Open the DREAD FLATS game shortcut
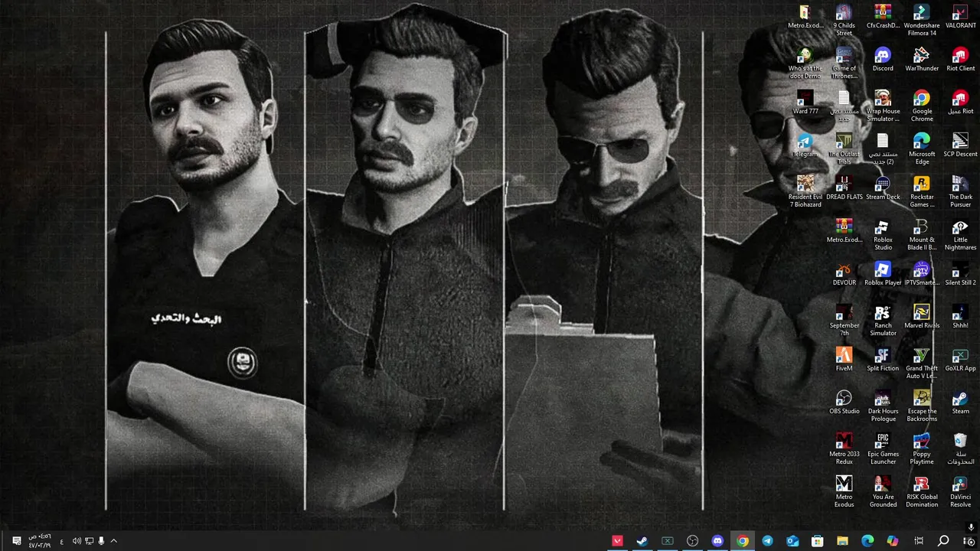The width and height of the screenshot is (980, 551). click(844, 189)
